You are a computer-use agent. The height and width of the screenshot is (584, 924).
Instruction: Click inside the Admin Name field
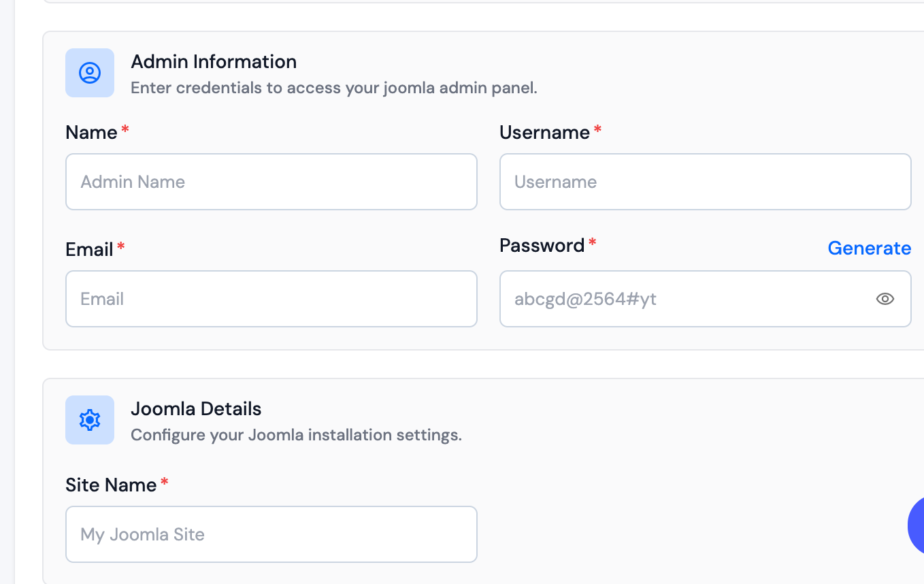tap(271, 182)
